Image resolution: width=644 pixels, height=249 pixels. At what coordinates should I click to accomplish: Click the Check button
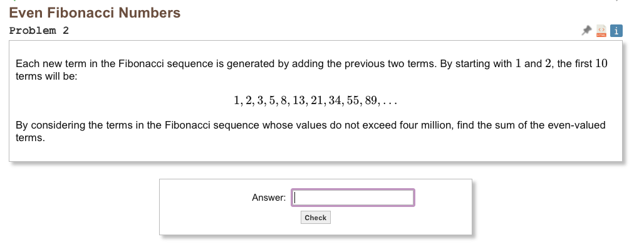click(316, 218)
